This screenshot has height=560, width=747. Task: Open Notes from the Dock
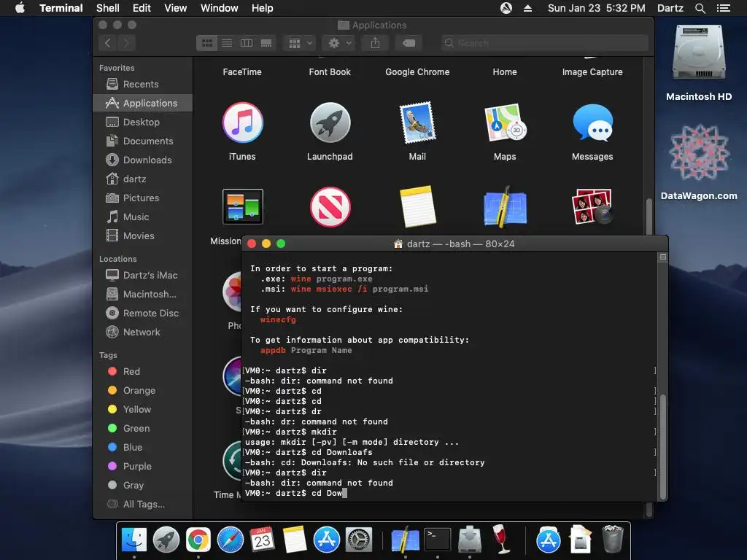[x=295, y=540]
